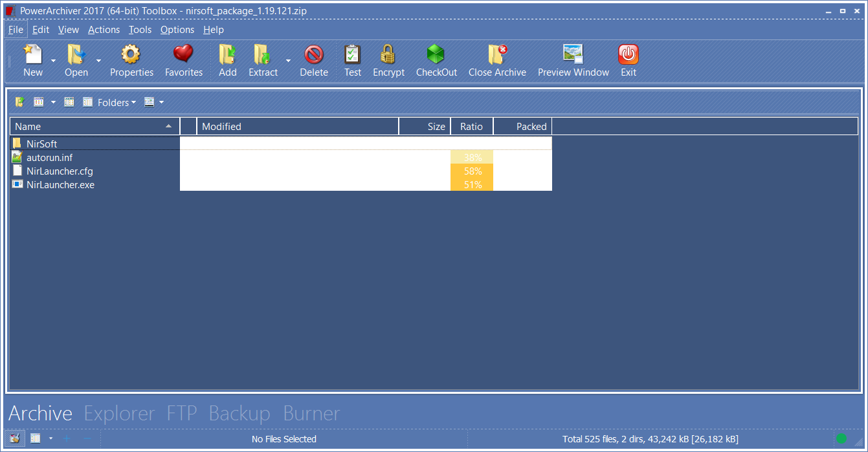This screenshot has width=868, height=452.
Task: Switch to the Burner tab
Action: [311, 413]
